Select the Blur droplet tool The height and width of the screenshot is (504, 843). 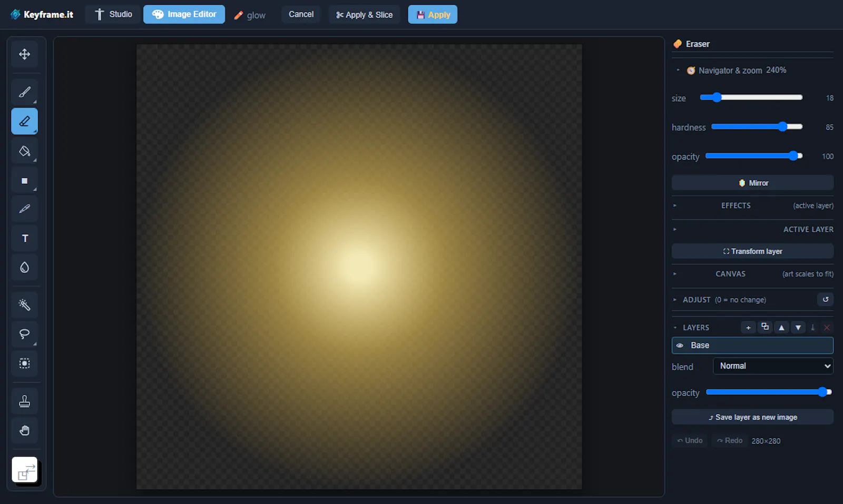24,268
